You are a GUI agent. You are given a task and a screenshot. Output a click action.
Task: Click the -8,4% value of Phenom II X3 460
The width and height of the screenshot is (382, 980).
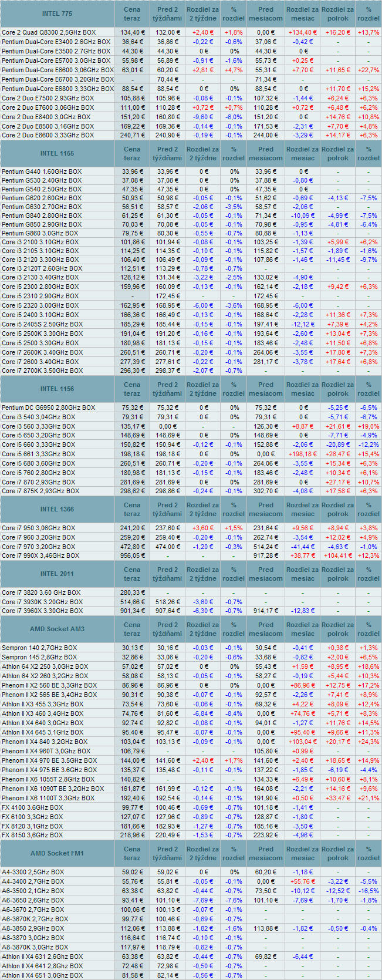pyautogui.click(x=234, y=713)
